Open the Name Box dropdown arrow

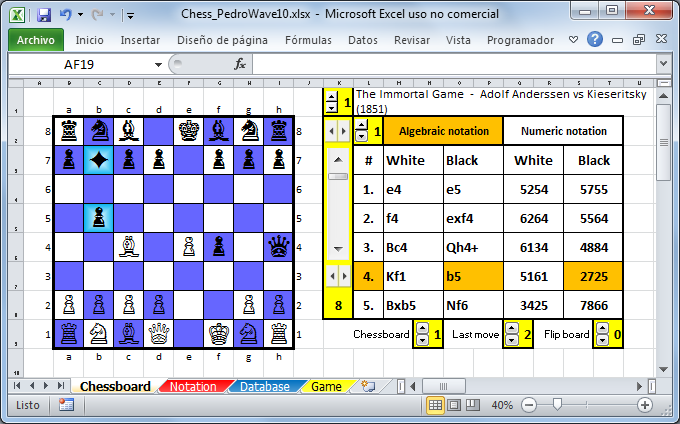click(x=158, y=65)
